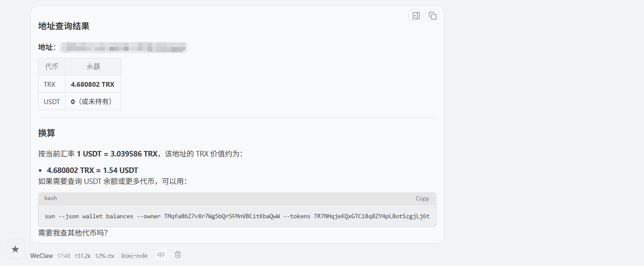Click the 17:48 message timestamp
644x266 pixels.
point(64,256)
